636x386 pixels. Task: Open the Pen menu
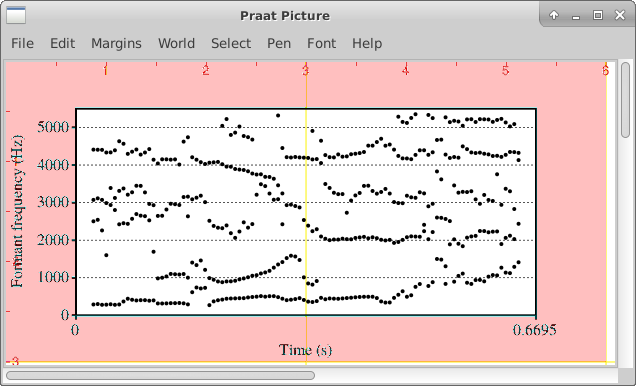pos(279,43)
